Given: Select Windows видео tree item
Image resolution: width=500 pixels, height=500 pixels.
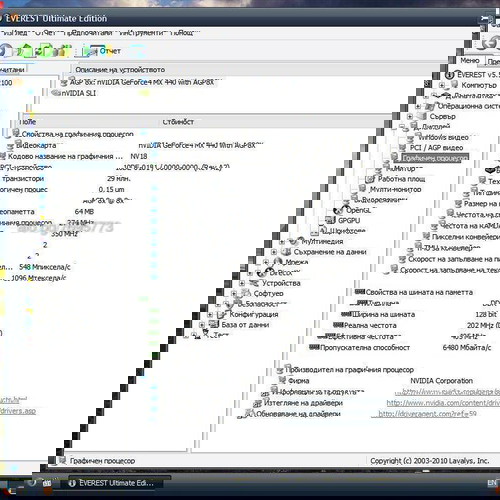Looking at the screenshot, I should (x=443, y=137).
